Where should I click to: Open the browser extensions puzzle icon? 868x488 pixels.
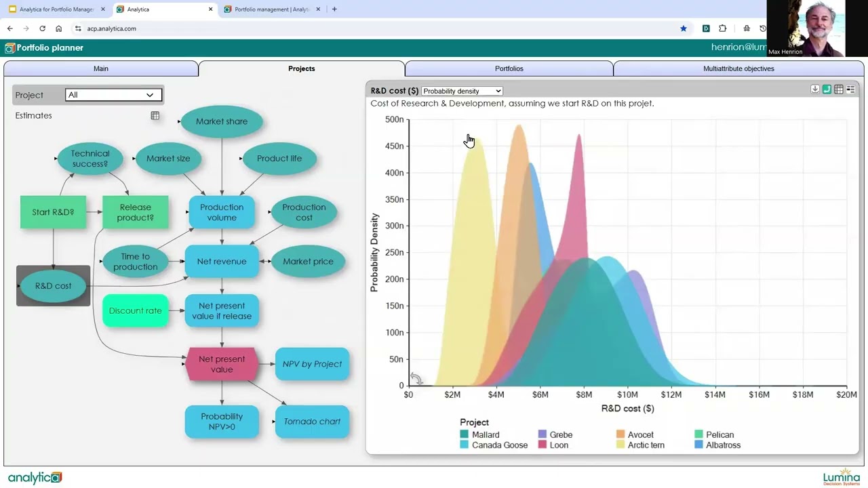(x=722, y=28)
